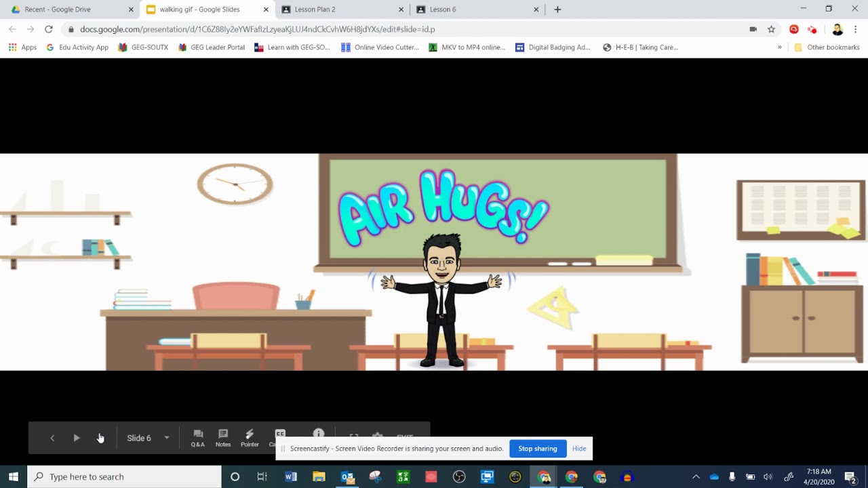Open blue display app in taskbar

coord(488,476)
